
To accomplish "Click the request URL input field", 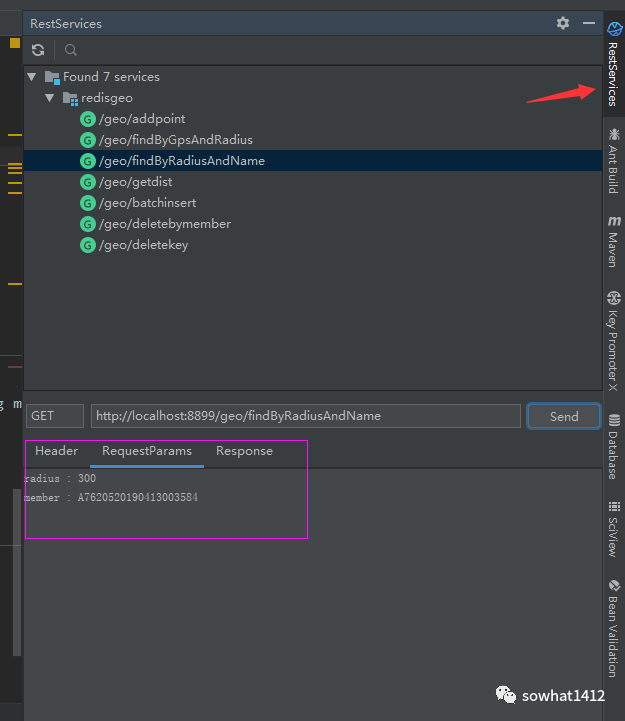I will (x=305, y=416).
